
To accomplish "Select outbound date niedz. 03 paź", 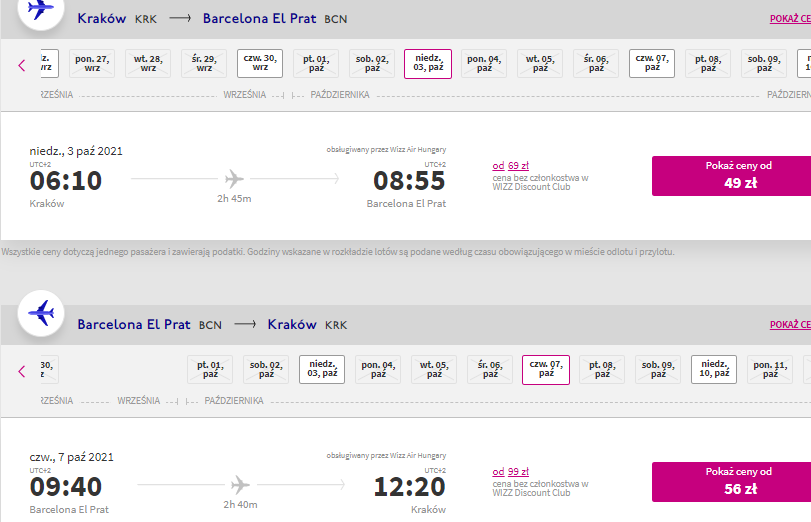I will point(428,64).
